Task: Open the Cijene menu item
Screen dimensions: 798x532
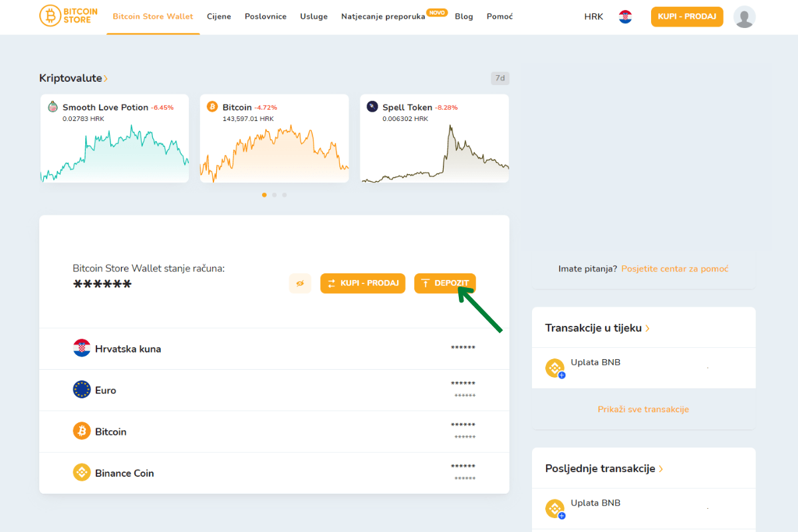Action: click(219, 17)
